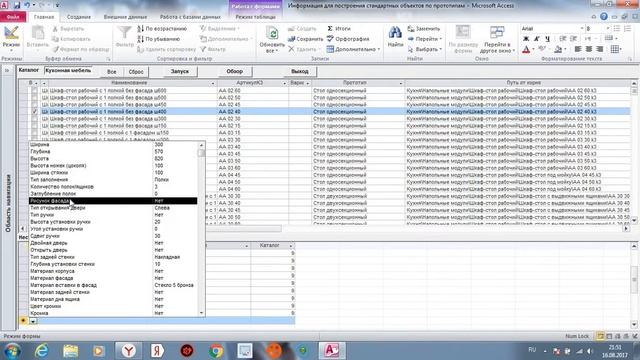Uncheck the box for row АА 02 40

click(34, 111)
